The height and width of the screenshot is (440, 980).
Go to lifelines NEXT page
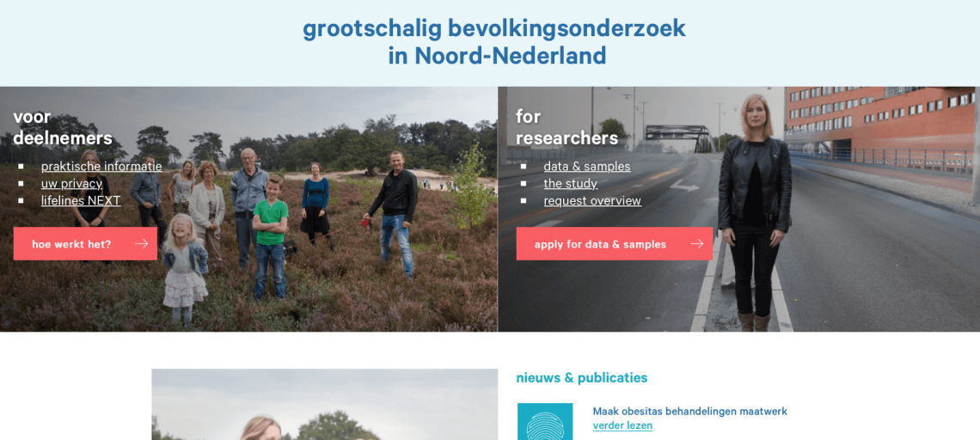[82, 200]
